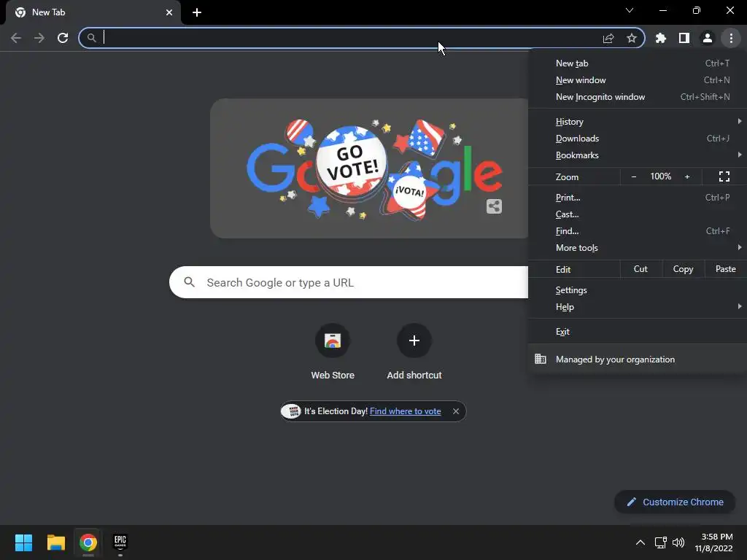Click Copy in the Edit row

click(683, 269)
